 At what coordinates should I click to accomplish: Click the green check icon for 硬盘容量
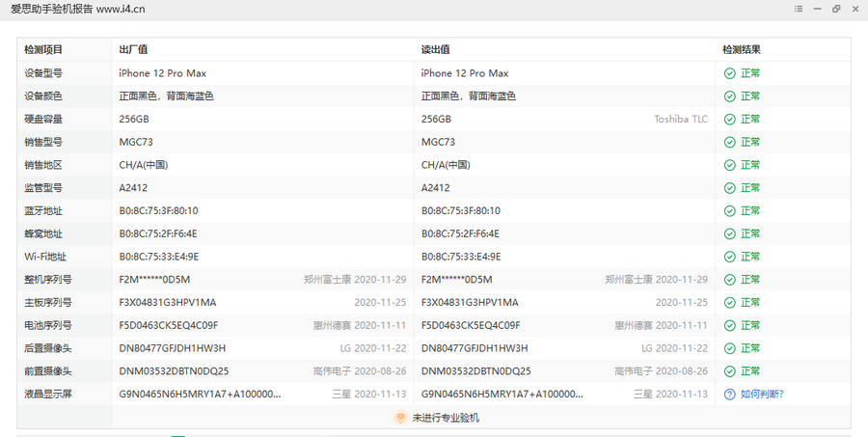(x=730, y=119)
